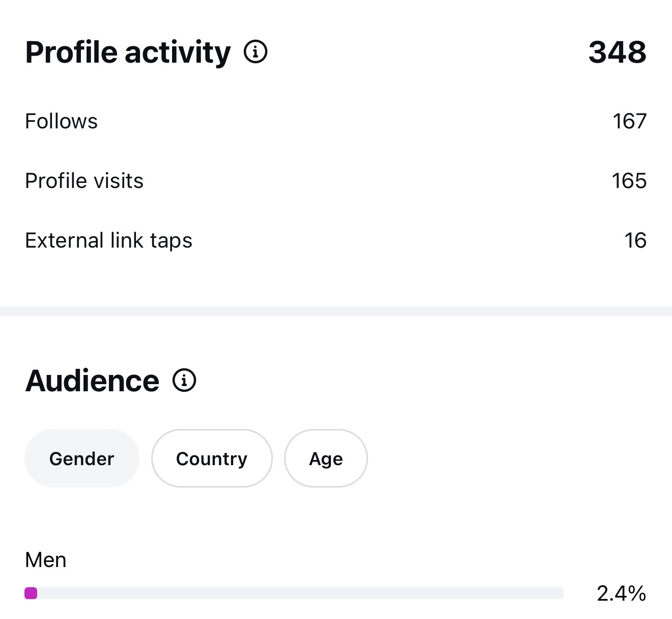This screenshot has width=672, height=619.
Task: Tap the Audience info icon
Action: click(x=184, y=381)
